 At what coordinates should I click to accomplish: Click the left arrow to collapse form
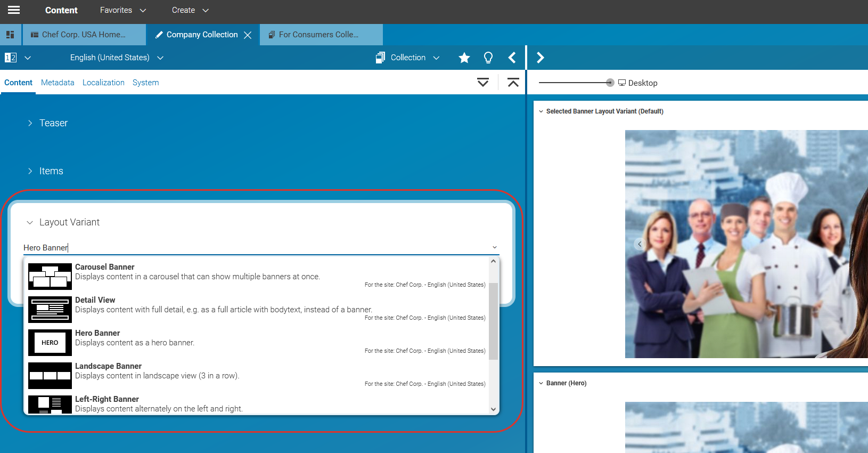point(512,58)
